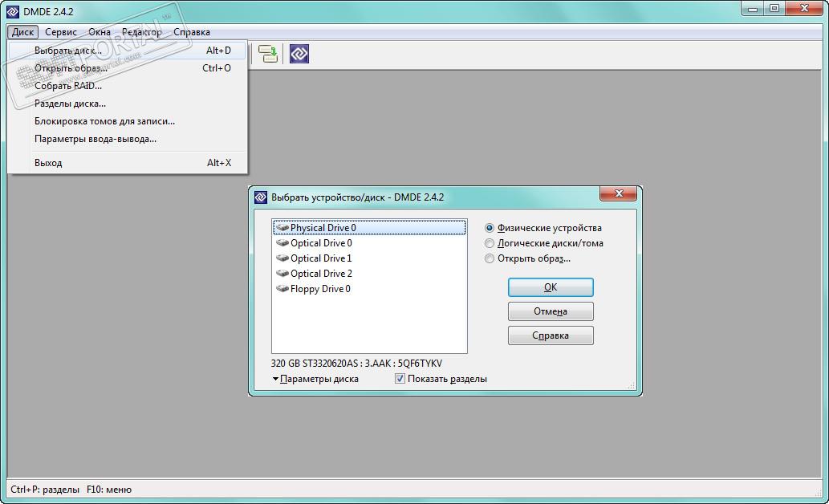Click the Отмена button

[551, 311]
